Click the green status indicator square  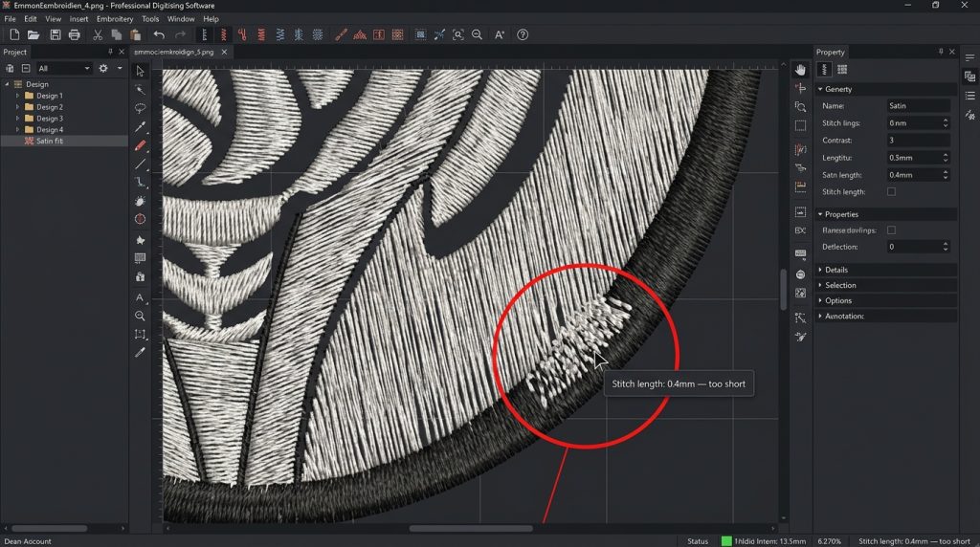(726, 540)
